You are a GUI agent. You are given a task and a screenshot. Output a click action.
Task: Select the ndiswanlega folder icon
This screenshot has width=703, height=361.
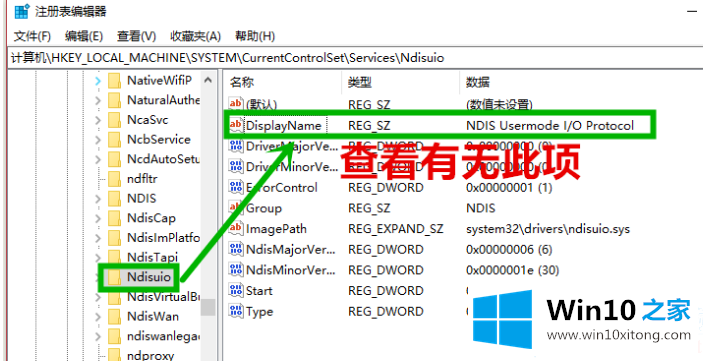[115, 336]
